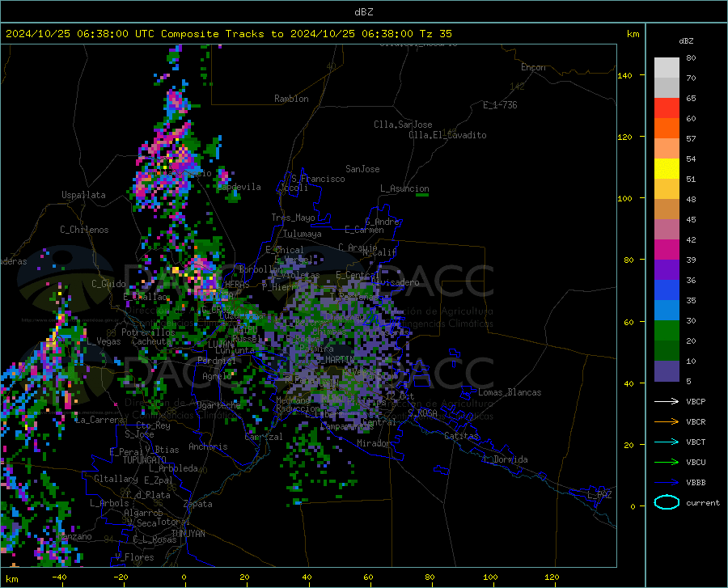
Task: Select the purple 39 dBZ color swatch
Action: tap(667, 270)
